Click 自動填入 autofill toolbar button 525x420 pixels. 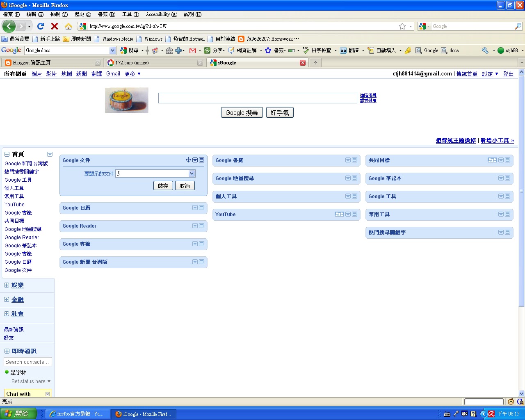(382, 50)
